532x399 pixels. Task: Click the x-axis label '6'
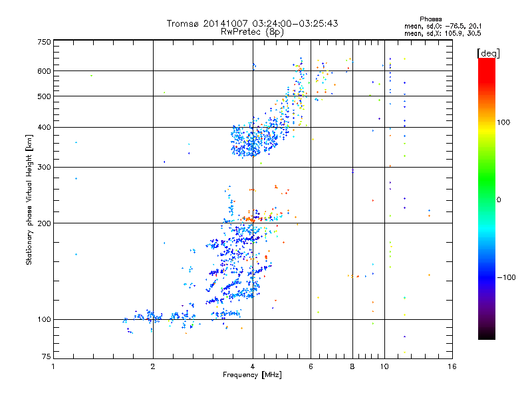click(311, 366)
